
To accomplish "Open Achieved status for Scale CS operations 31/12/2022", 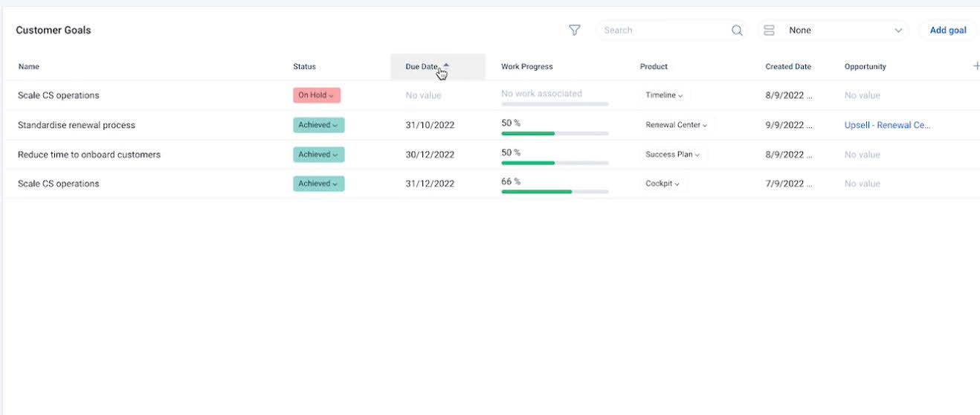I will (x=318, y=184).
